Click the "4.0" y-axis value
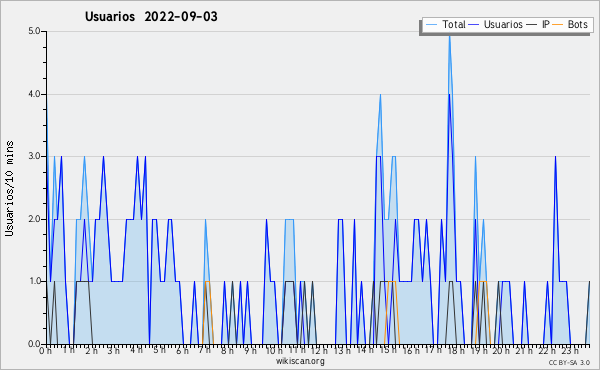 pos(34,94)
